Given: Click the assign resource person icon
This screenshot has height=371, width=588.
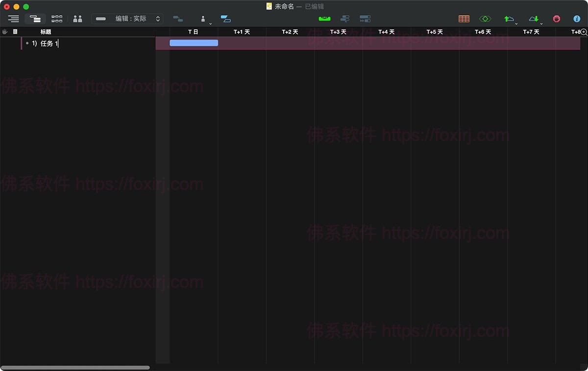Looking at the screenshot, I should coord(202,18).
